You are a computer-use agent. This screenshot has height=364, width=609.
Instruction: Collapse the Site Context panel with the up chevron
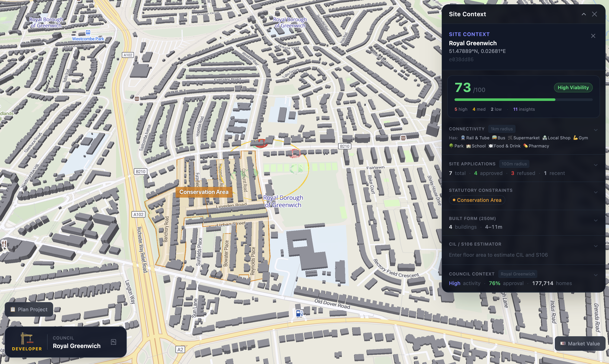point(584,14)
